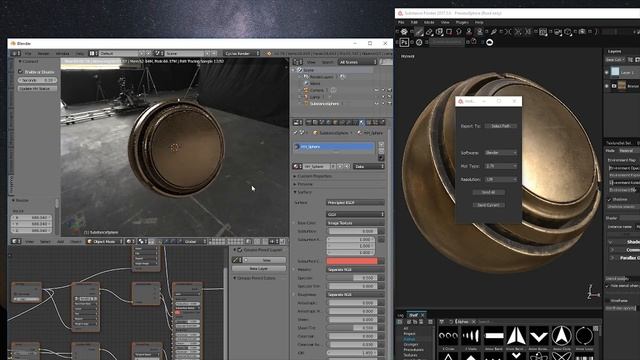The height and width of the screenshot is (360, 640).
Task: Click the New Layer button in grease pencil panel
Action: (259, 269)
